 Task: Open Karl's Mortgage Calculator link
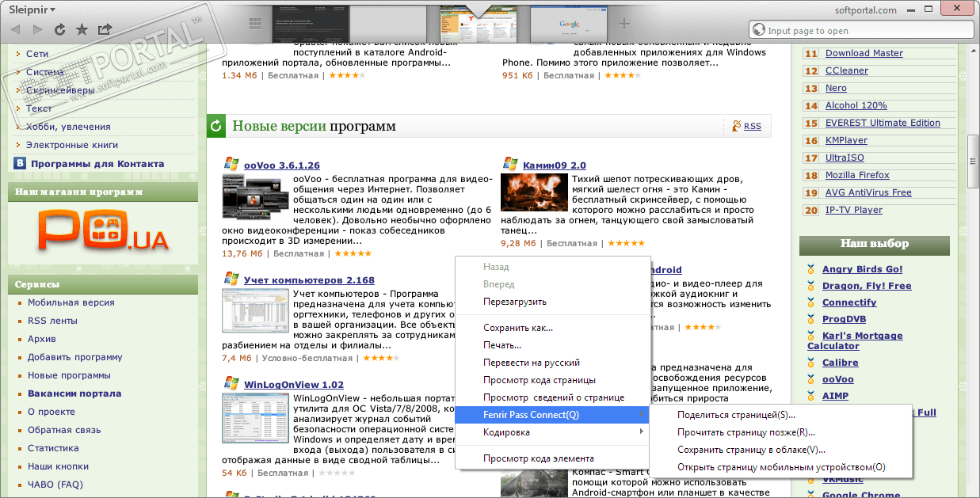point(855,340)
